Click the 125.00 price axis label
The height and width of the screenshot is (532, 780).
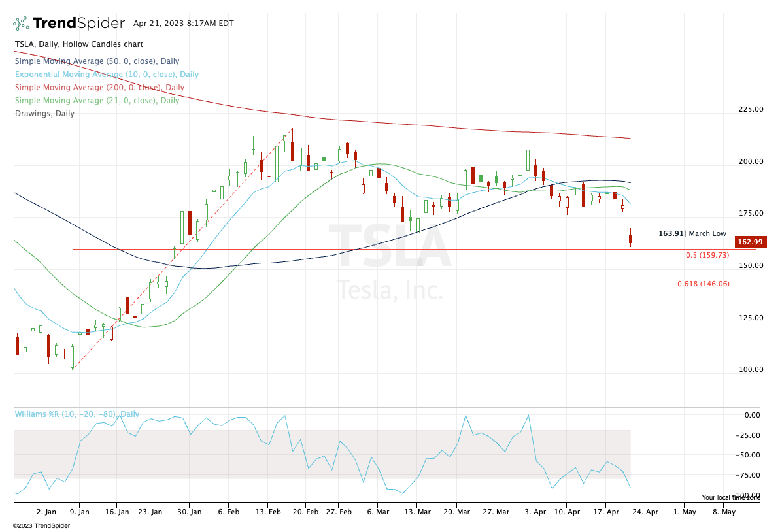(751, 318)
